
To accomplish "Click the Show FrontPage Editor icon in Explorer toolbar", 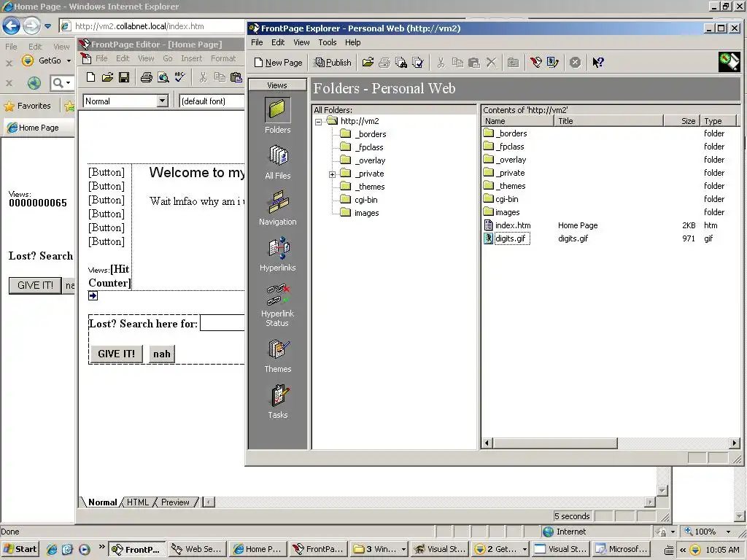I will click(536, 63).
